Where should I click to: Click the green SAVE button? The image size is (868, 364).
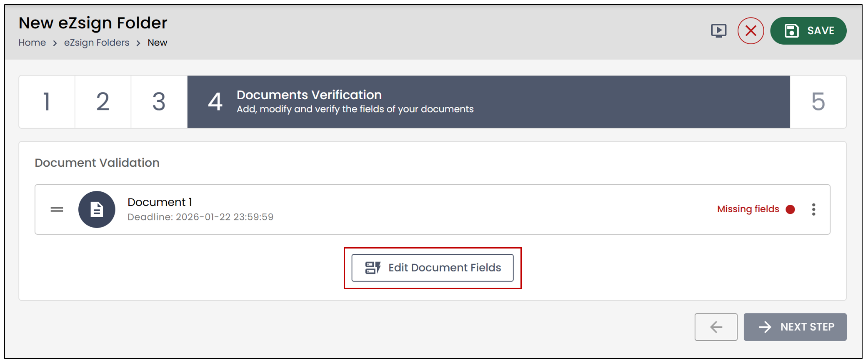tap(808, 31)
